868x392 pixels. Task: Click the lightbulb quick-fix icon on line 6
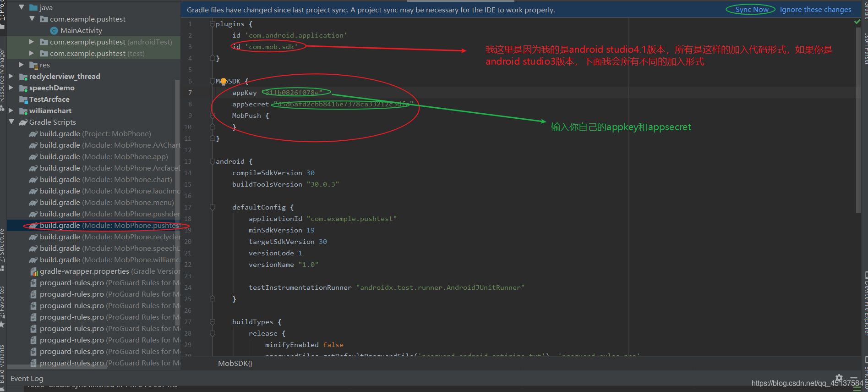[224, 82]
